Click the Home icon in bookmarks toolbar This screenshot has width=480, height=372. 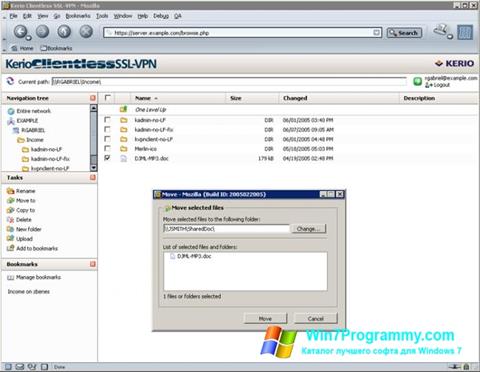14,48
